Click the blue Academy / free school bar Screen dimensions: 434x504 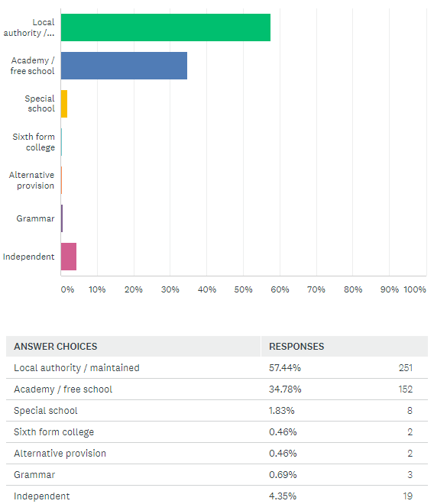[x=125, y=66]
